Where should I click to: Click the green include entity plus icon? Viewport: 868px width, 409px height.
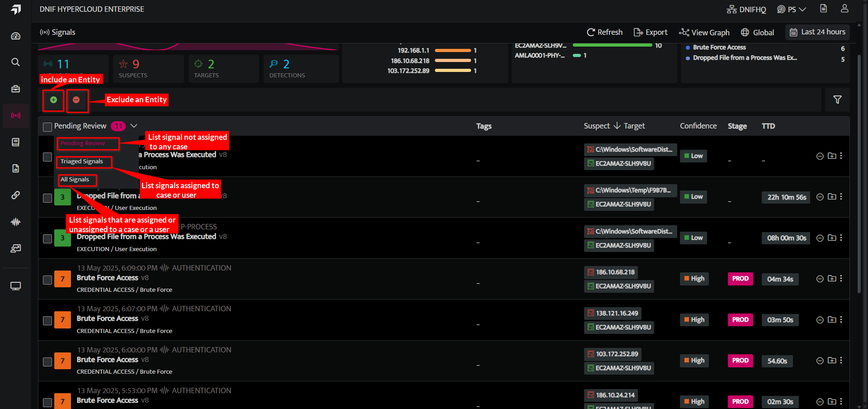coord(53,100)
